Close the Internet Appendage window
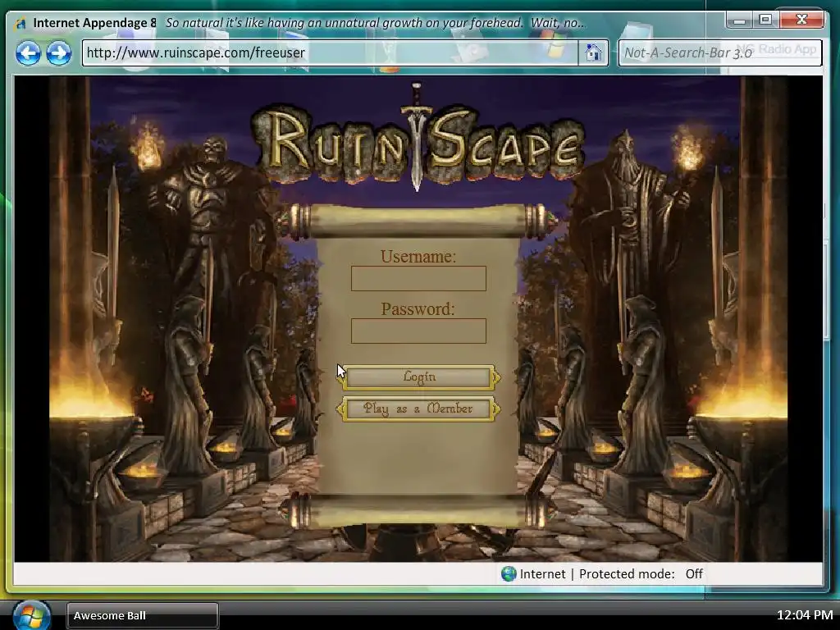The height and width of the screenshot is (630, 840). (x=801, y=20)
